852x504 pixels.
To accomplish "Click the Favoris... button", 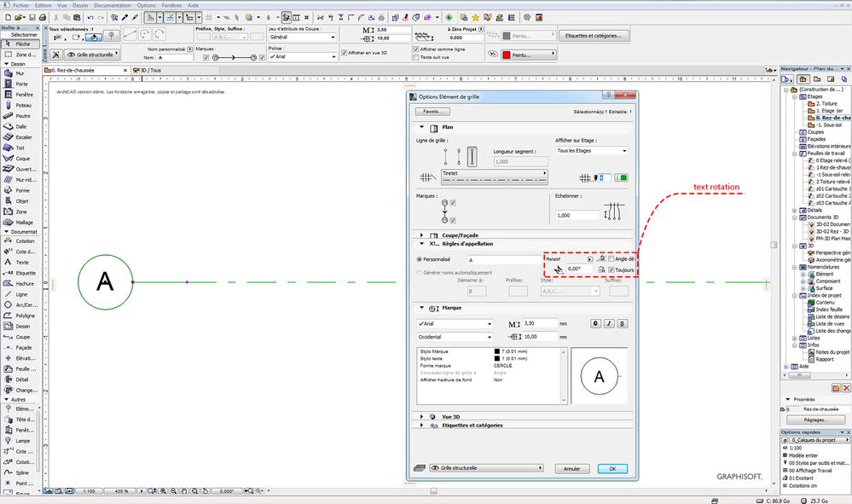I will point(435,109).
